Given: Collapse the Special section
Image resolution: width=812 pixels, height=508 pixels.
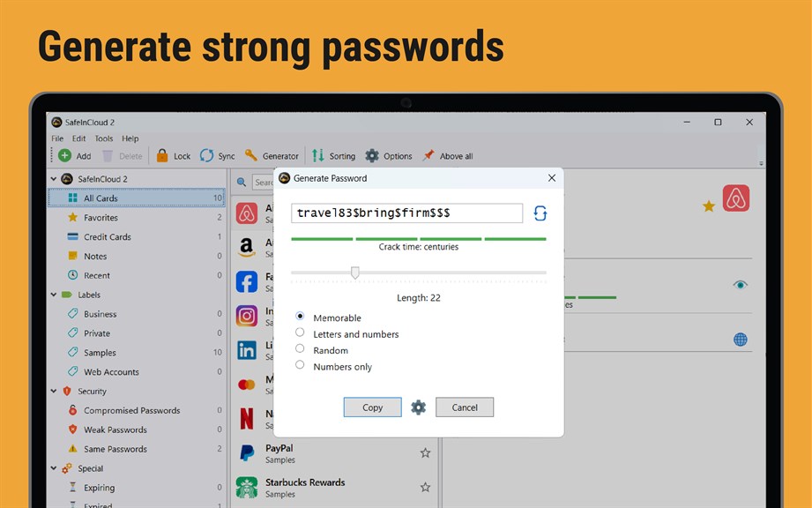Looking at the screenshot, I should click(54, 468).
